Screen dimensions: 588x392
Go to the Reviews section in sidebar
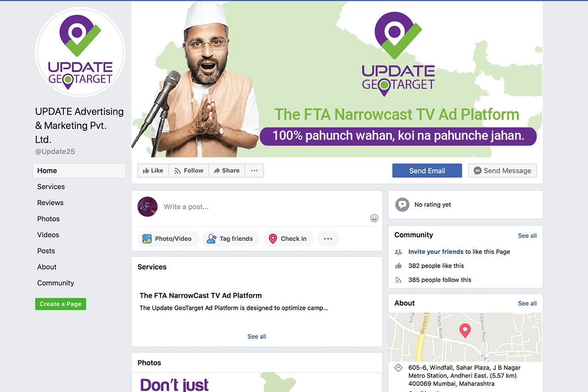[51, 203]
